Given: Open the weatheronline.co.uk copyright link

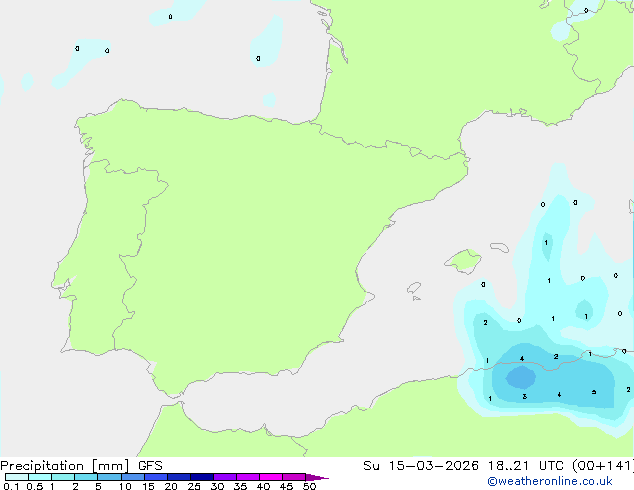Looking at the screenshot, I should click(x=550, y=481).
